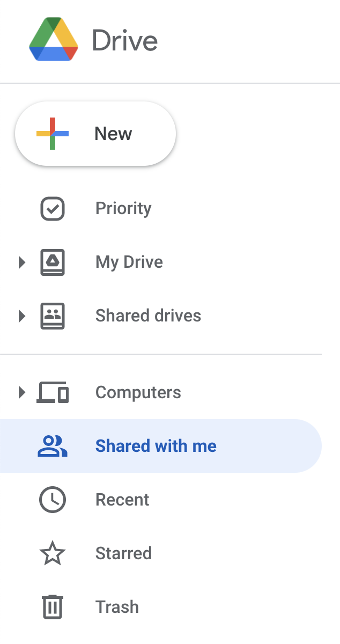The image size is (340, 644).
Task: Click the Computers devices icon
Action: (x=53, y=392)
